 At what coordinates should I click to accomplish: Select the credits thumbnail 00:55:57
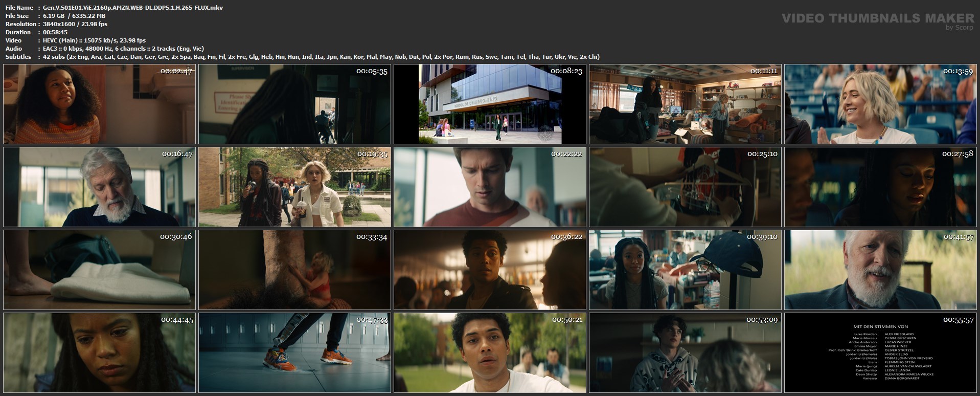click(880, 353)
